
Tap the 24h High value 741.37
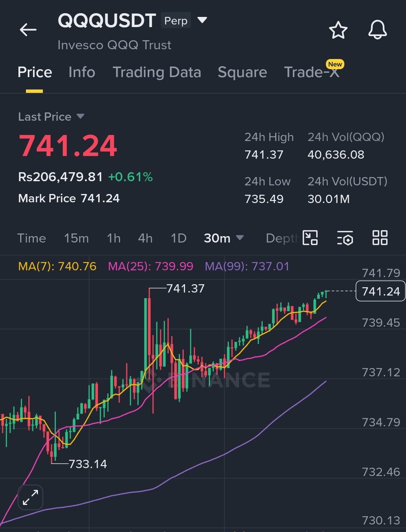[x=264, y=155]
